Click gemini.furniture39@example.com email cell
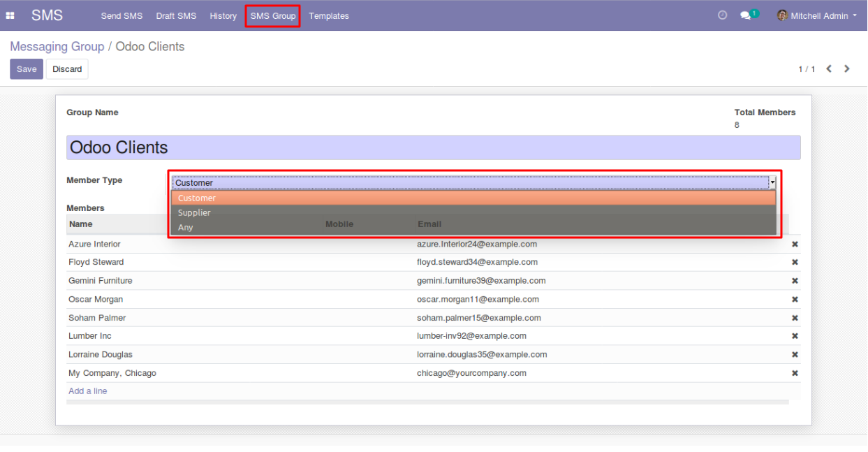Image resolution: width=868 pixels, height=452 pixels. pos(481,281)
